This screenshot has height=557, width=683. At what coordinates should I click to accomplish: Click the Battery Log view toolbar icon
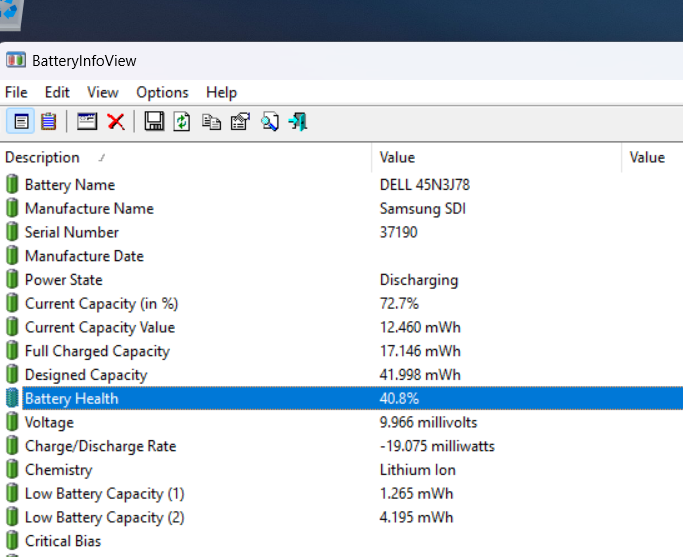(48, 122)
